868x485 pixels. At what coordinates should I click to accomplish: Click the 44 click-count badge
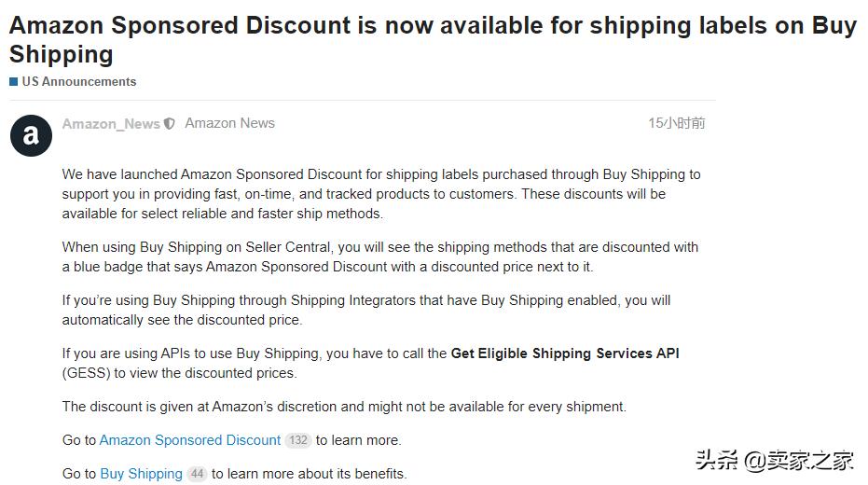tap(196, 474)
